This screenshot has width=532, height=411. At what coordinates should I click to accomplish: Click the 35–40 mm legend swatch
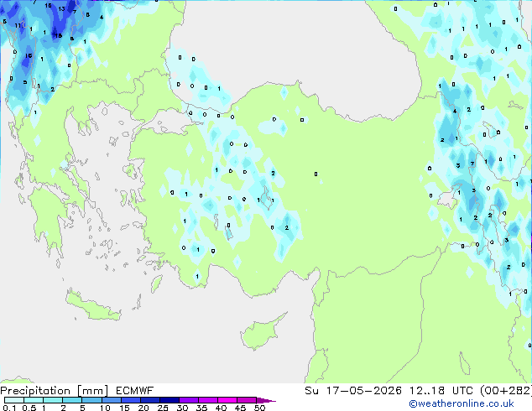click(x=207, y=400)
